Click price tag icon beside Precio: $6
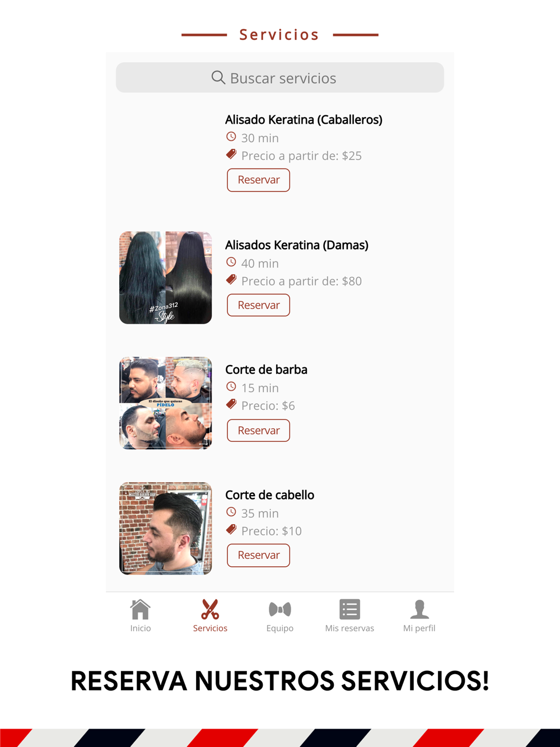The width and height of the screenshot is (560, 747). 231,404
